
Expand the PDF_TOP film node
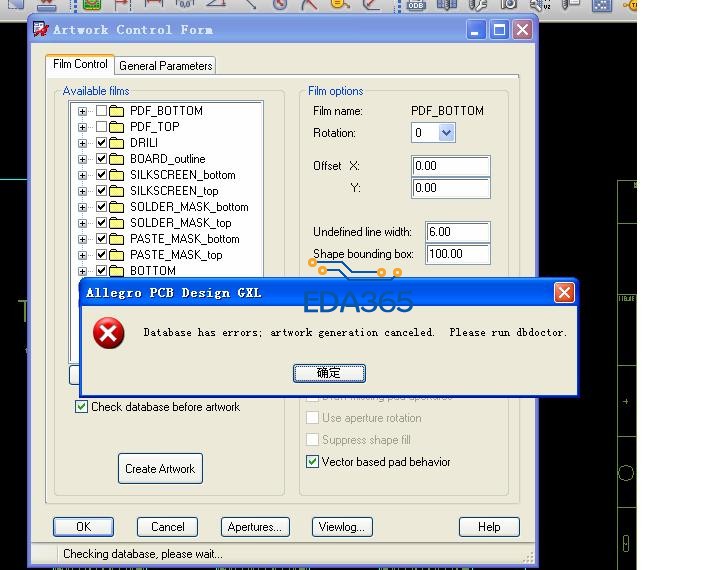tap(82, 127)
